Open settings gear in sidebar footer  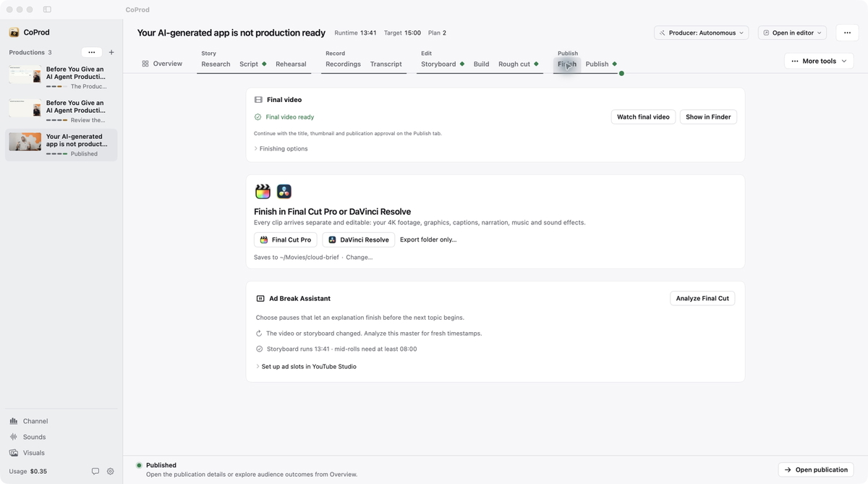pos(111,471)
